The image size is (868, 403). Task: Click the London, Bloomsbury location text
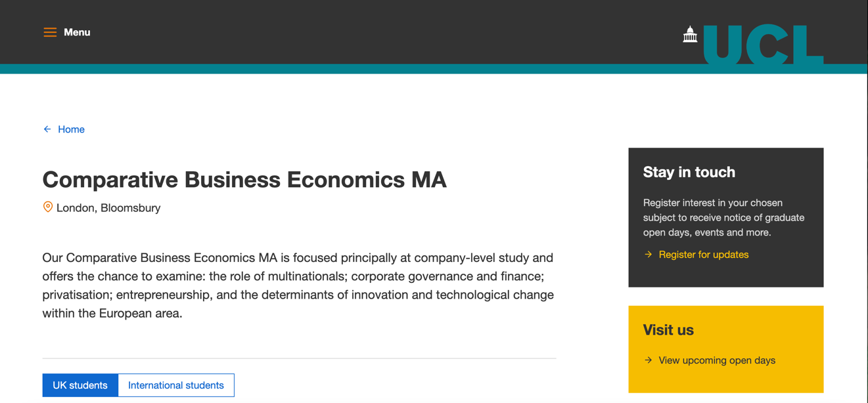(108, 208)
